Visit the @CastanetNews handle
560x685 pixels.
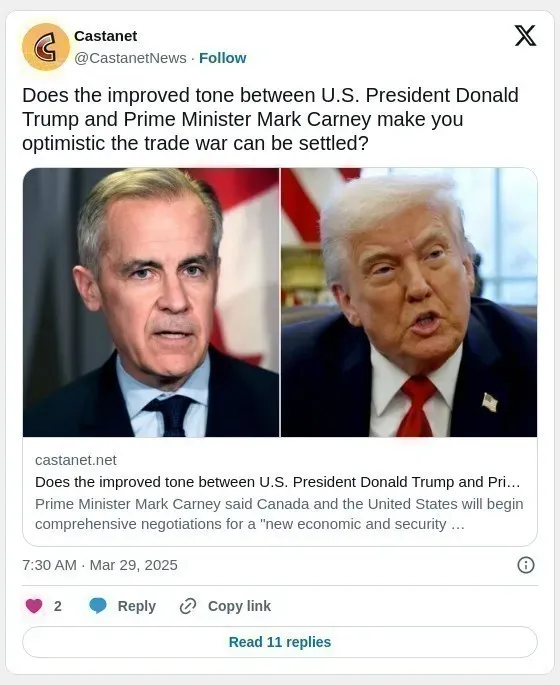pos(131,58)
